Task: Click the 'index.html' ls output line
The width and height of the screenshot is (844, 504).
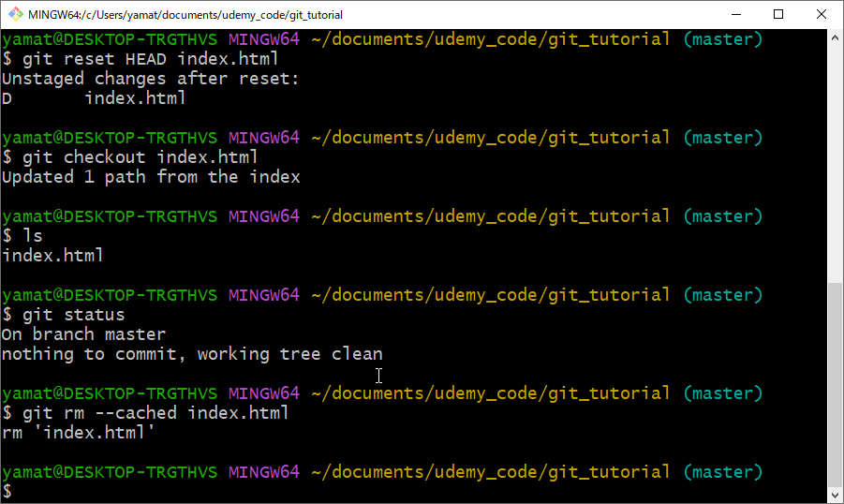Action: pyautogui.click(x=52, y=255)
